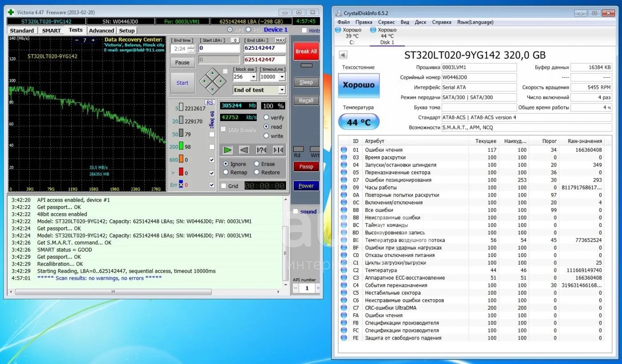Screen dimensions: 622x364
Task: Click the up arrow in Victoria's navigation diamond
Action: click(x=212, y=72)
